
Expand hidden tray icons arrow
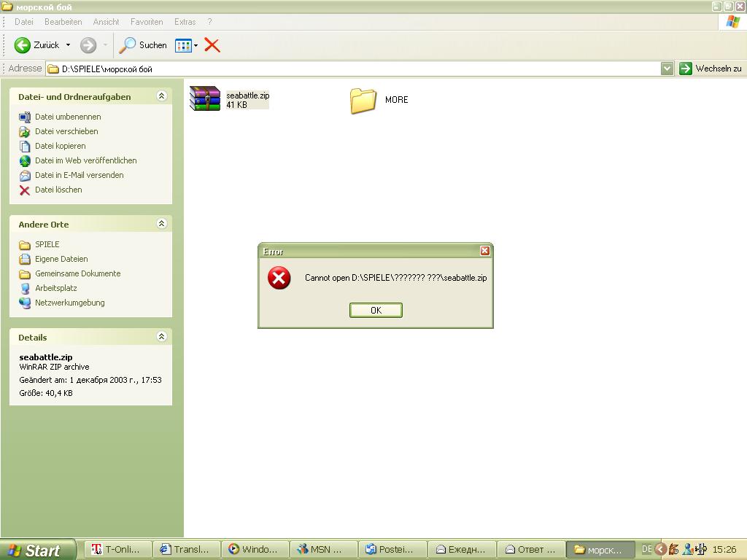point(661,550)
